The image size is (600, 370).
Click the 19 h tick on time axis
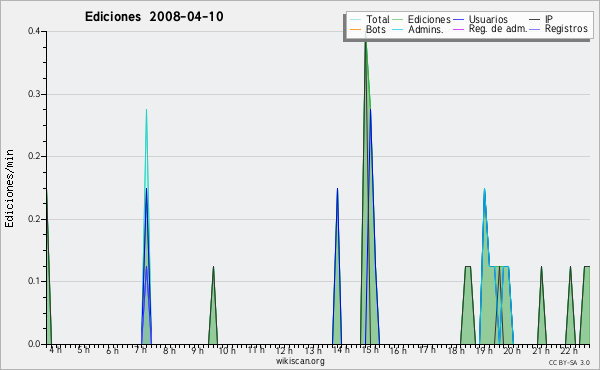click(x=484, y=350)
